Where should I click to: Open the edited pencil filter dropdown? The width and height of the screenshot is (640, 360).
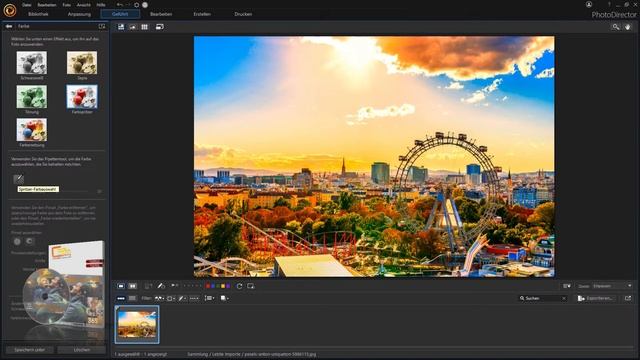click(x=182, y=298)
